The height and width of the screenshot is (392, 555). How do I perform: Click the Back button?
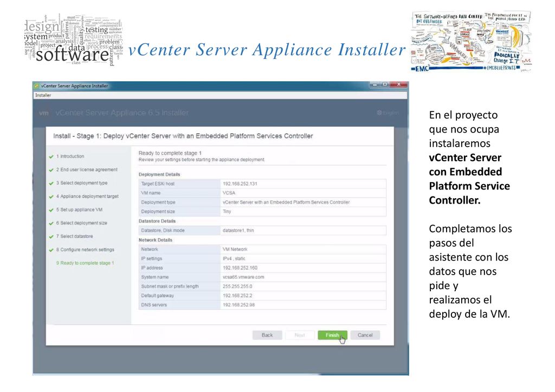pos(267,335)
